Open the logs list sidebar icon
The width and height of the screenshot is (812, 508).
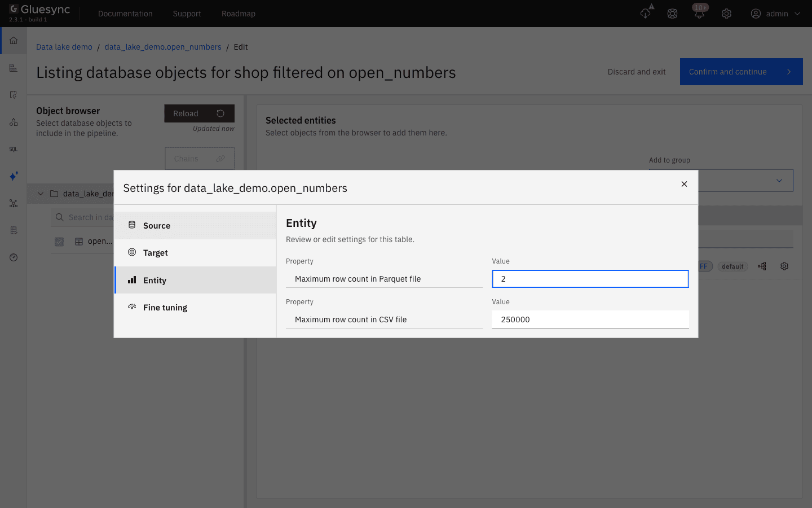14,230
